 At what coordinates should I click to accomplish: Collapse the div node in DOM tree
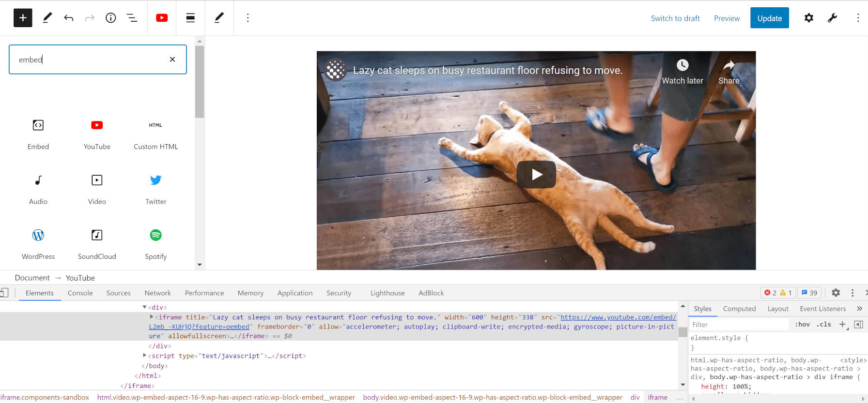pyautogui.click(x=144, y=307)
